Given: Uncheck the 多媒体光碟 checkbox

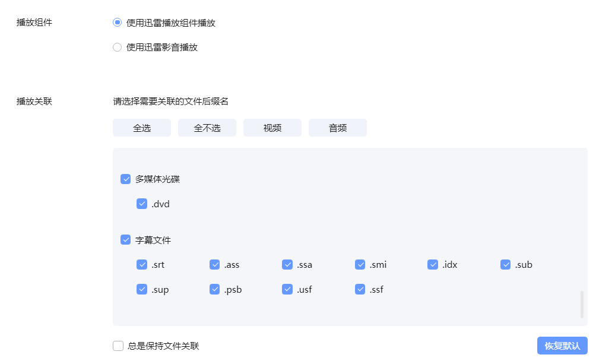Looking at the screenshot, I should pyautogui.click(x=126, y=179).
